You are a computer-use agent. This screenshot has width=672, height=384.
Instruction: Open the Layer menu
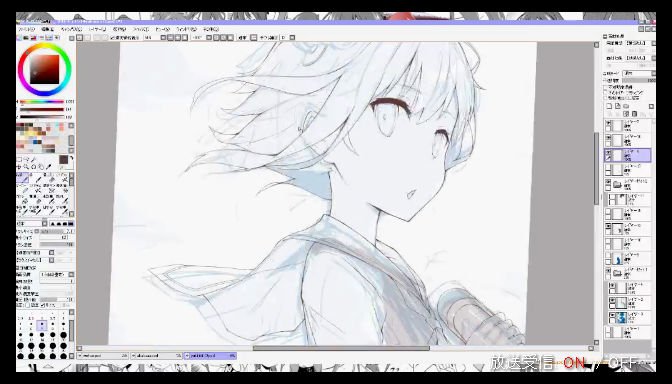pyautogui.click(x=98, y=29)
